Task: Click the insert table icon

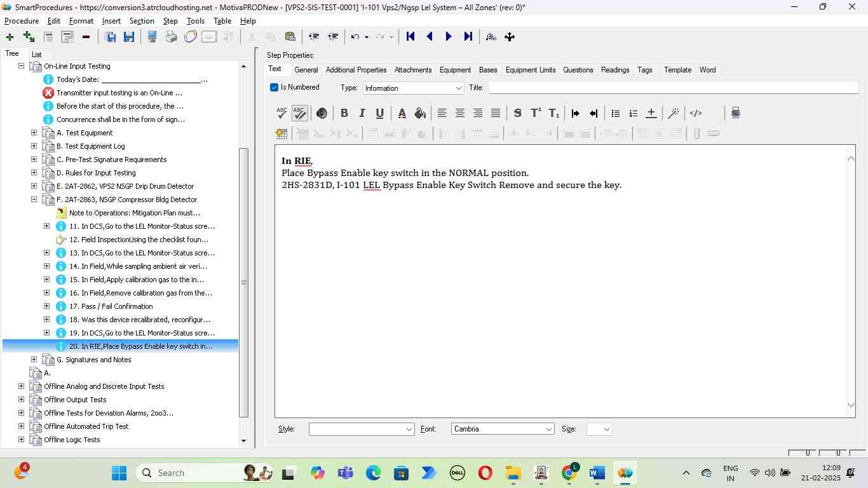Action: point(281,133)
